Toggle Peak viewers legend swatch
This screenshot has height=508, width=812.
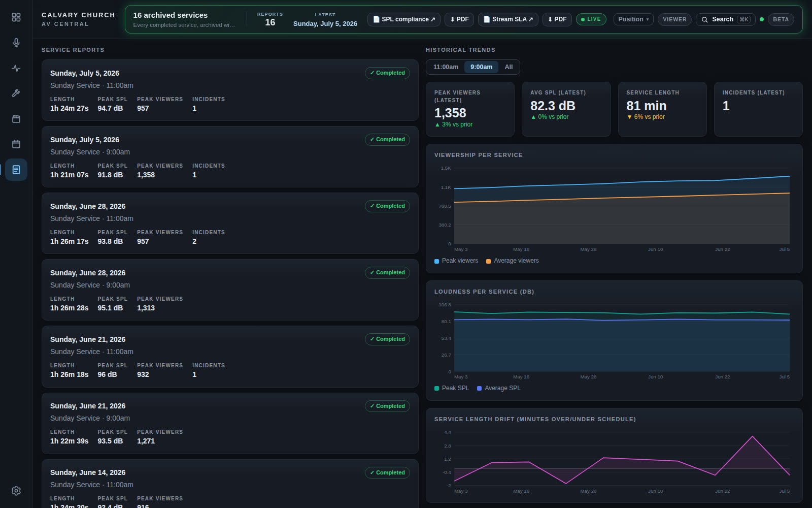[x=436, y=261]
